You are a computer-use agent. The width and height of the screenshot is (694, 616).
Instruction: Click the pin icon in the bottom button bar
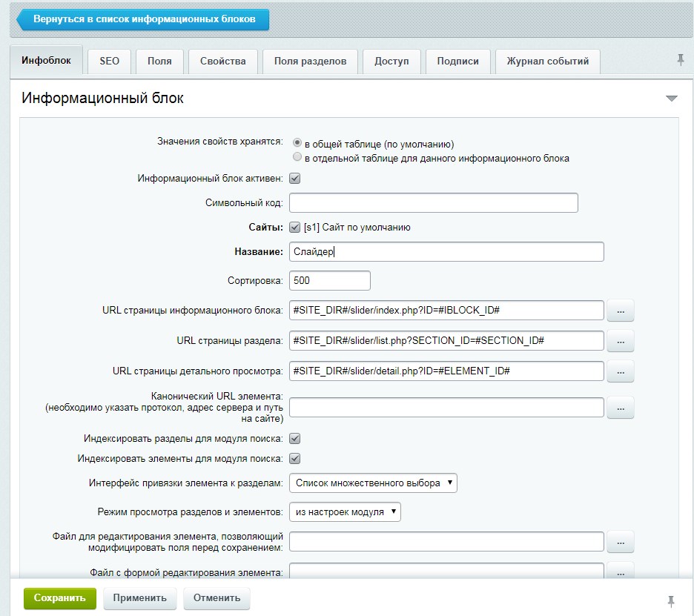pos(672,600)
